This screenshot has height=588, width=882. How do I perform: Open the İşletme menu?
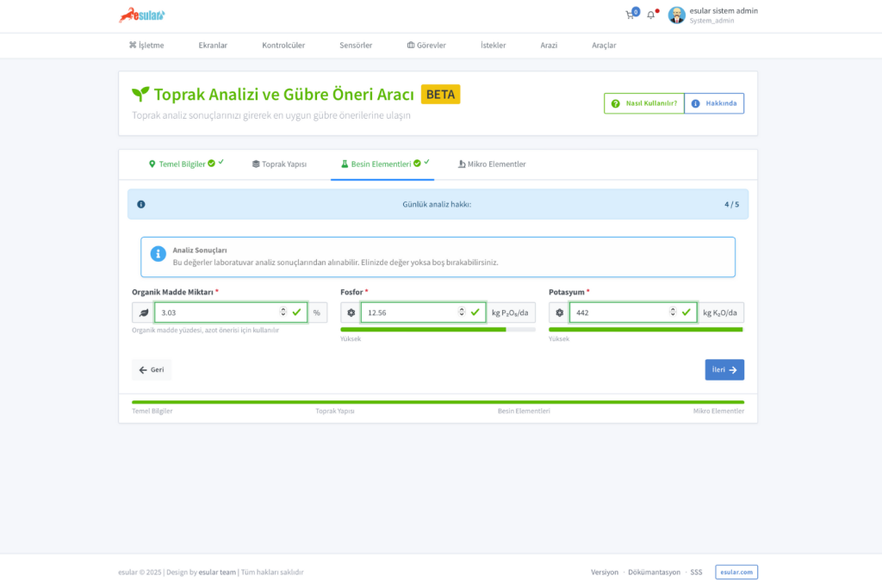146,45
